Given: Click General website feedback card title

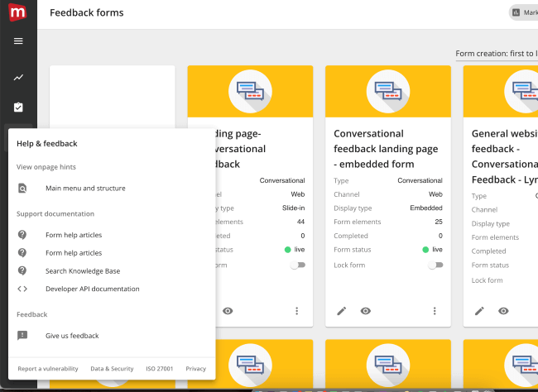Looking at the screenshot, I should (x=505, y=156).
